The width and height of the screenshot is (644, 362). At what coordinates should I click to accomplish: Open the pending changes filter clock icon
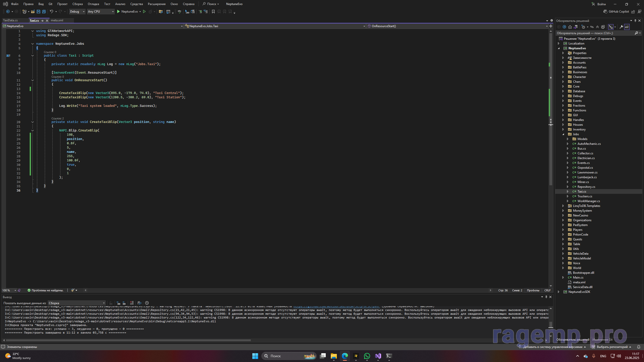[583, 27]
